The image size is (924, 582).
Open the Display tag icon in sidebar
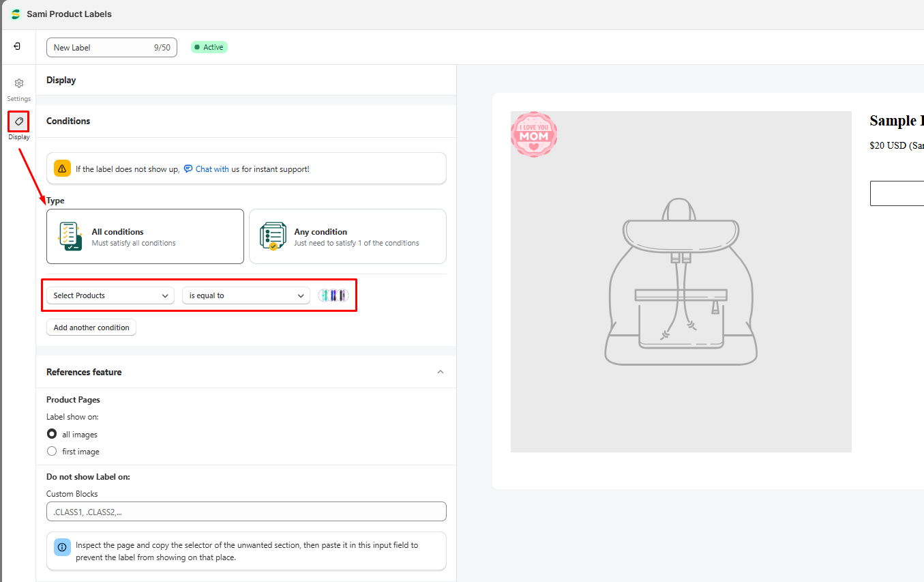pos(19,121)
